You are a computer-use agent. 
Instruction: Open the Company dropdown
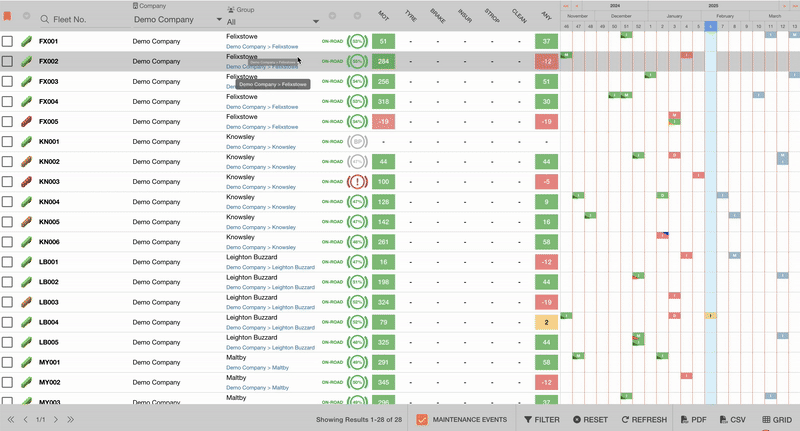coord(175,20)
